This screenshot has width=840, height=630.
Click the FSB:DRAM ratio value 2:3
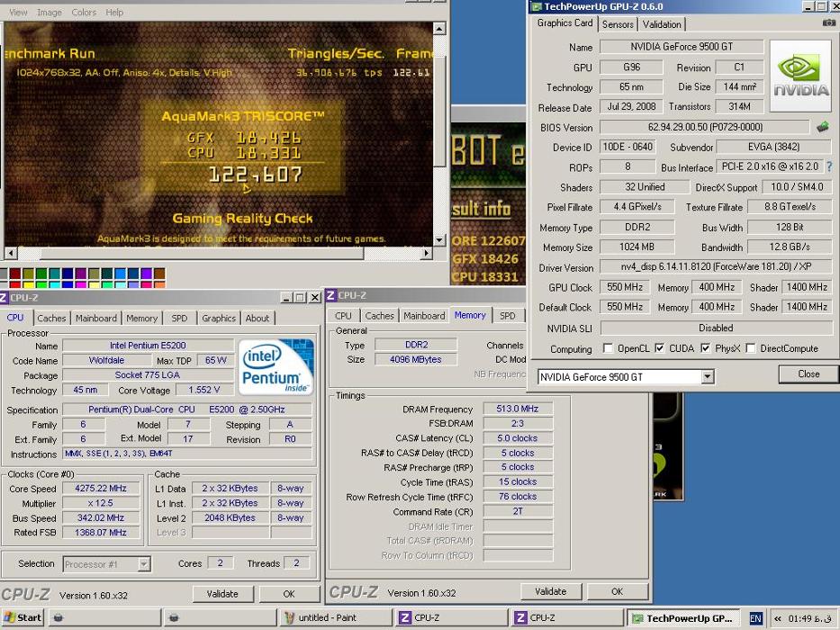point(517,423)
